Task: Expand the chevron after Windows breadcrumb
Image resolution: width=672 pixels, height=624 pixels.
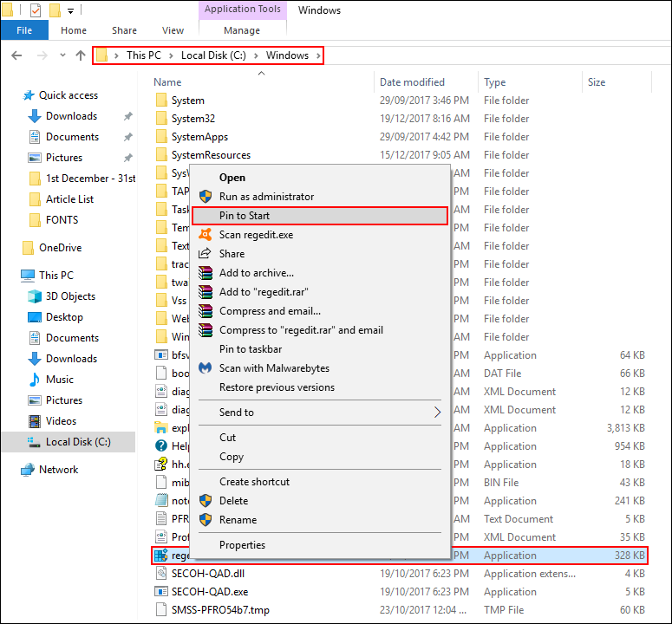Action: tap(318, 55)
